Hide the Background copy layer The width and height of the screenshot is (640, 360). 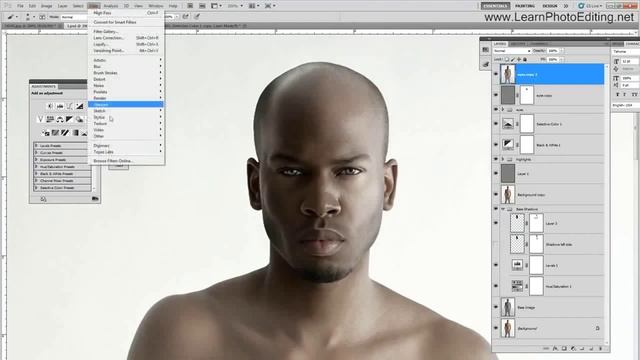(496, 195)
